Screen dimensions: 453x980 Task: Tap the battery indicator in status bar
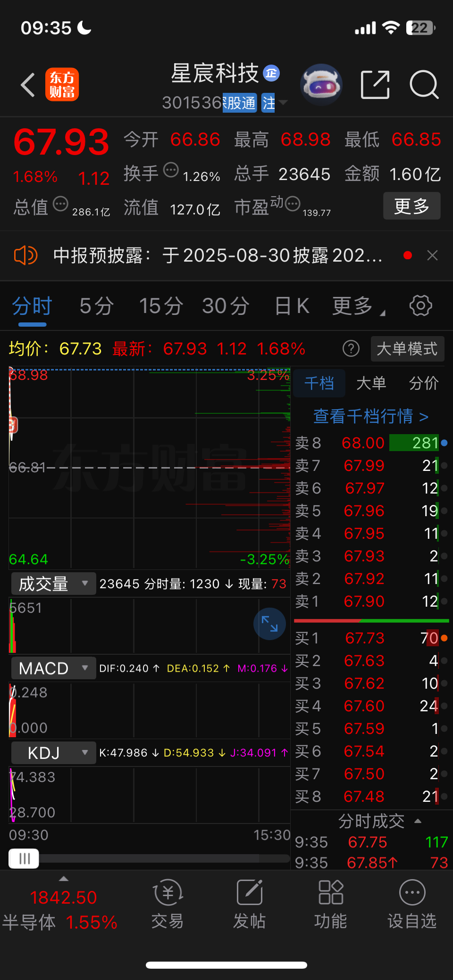pyautogui.click(x=420, y=28)
